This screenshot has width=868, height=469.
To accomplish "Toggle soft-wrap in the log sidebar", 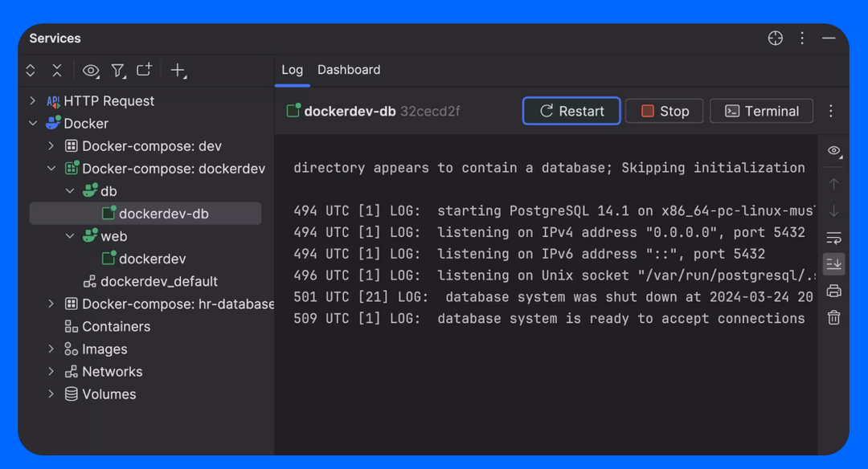I will [833, 237].
